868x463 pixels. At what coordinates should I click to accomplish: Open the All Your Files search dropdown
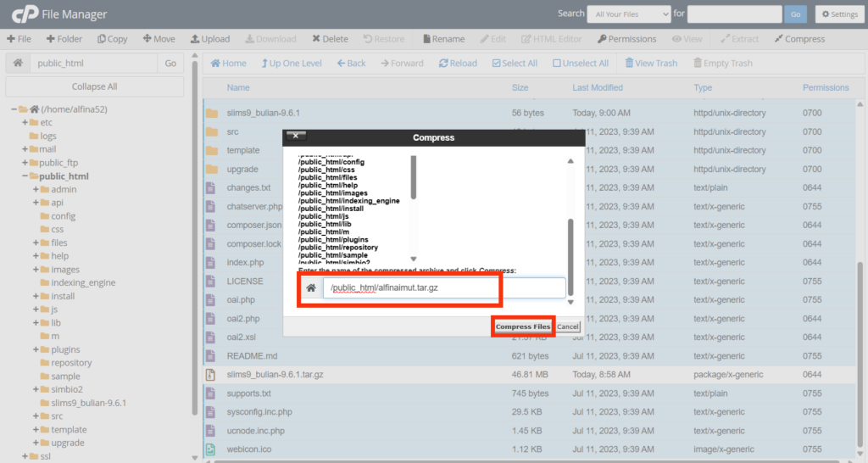pos(632,14)
